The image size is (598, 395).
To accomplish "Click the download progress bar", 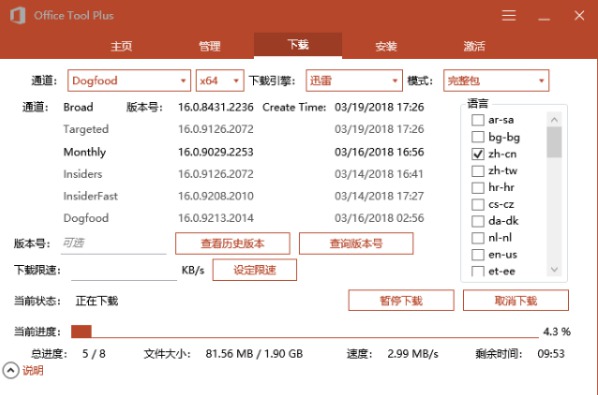I will coord(305,331).
